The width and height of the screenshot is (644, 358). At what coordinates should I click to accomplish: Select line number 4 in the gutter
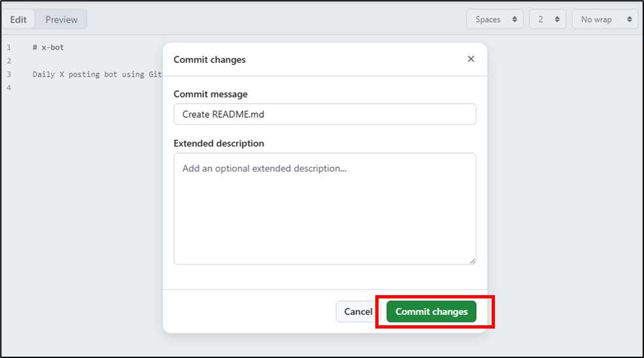point(9,88)
